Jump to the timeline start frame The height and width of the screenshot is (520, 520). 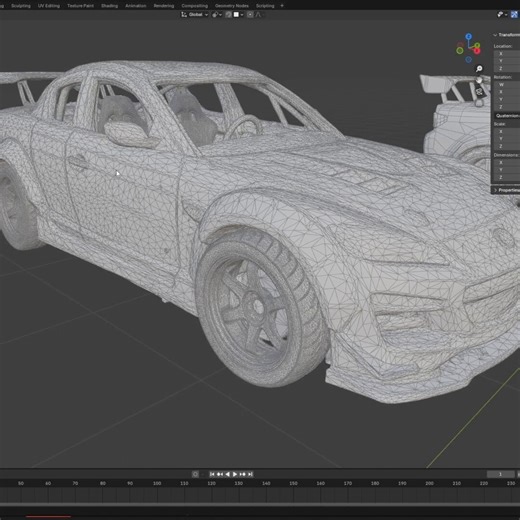[212, 474]
